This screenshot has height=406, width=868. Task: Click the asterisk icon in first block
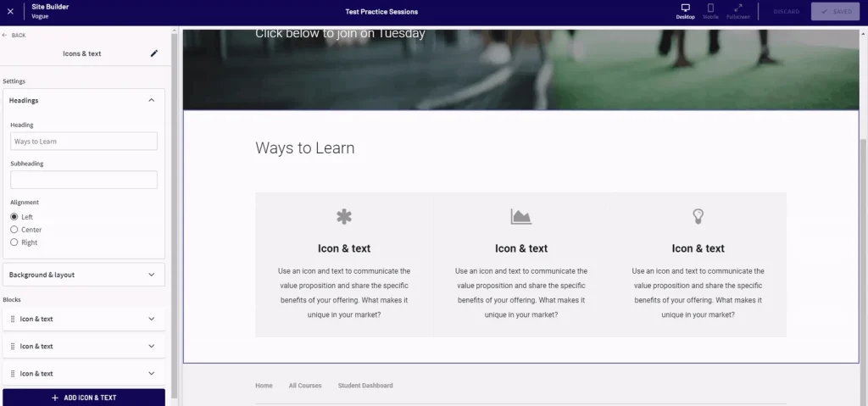click(x=344, y=217)
